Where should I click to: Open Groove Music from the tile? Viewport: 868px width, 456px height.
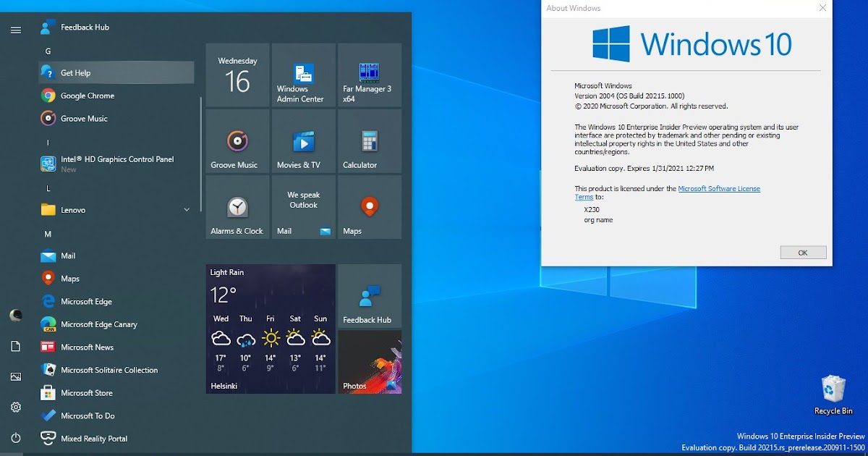click(x=237, y=141)
